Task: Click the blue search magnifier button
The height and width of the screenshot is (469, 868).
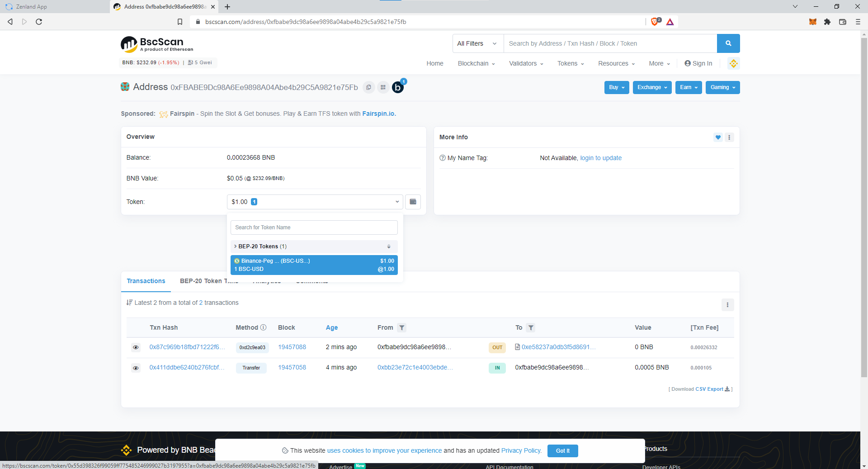Action: coord(728,43)
